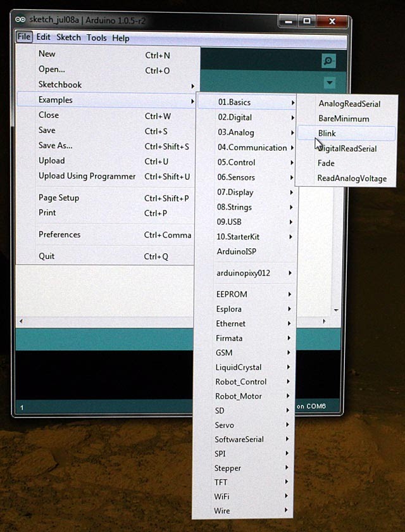Open Page Setup from File menu
The image size is (405, 532).
pyautogui.click(x=107, y=198)
